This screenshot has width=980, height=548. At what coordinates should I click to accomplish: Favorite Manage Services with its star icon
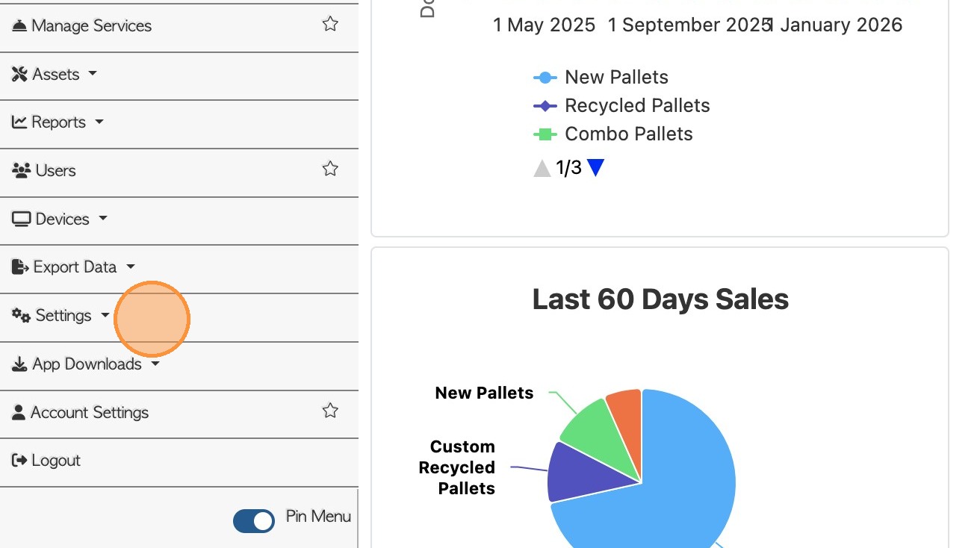point(330,25)
